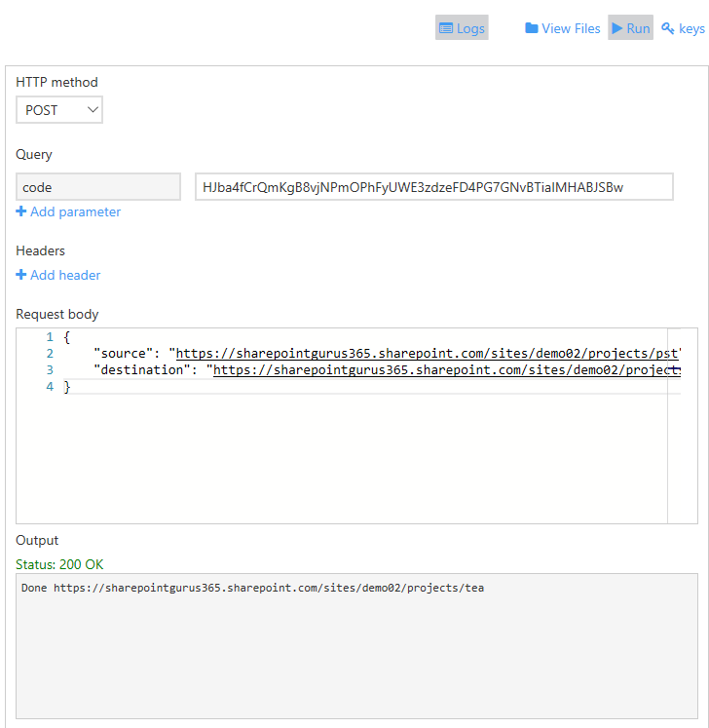Click the View Files folder icon

point(532,28)
